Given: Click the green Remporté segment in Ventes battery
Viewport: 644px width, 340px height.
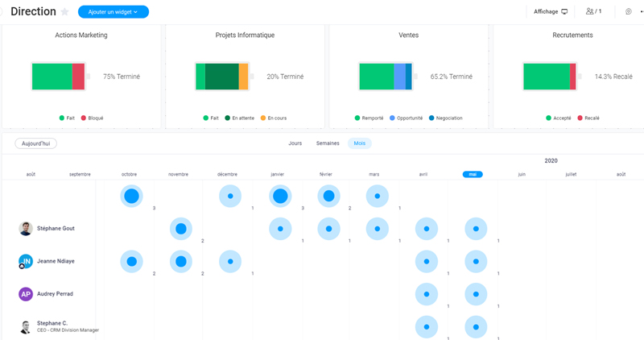Looking at the screenshot, I should (x=377, y=77).
